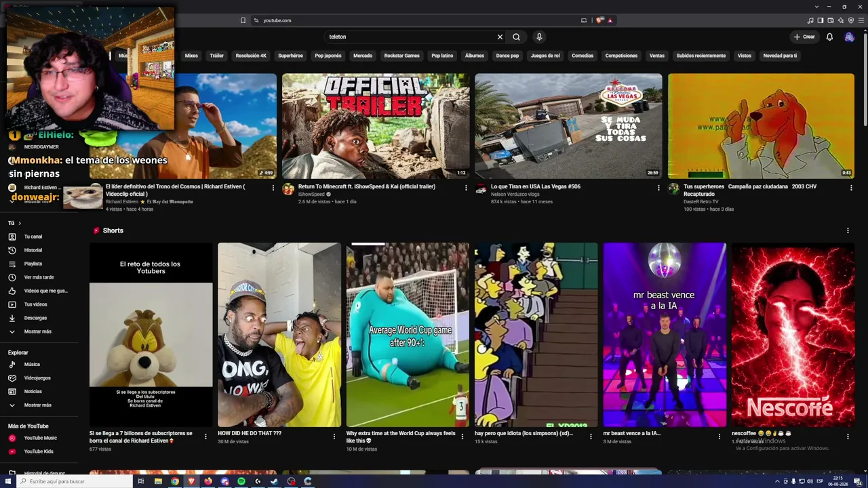Open Playlists in the sidebar
The image size is (868, 488).
39,264
